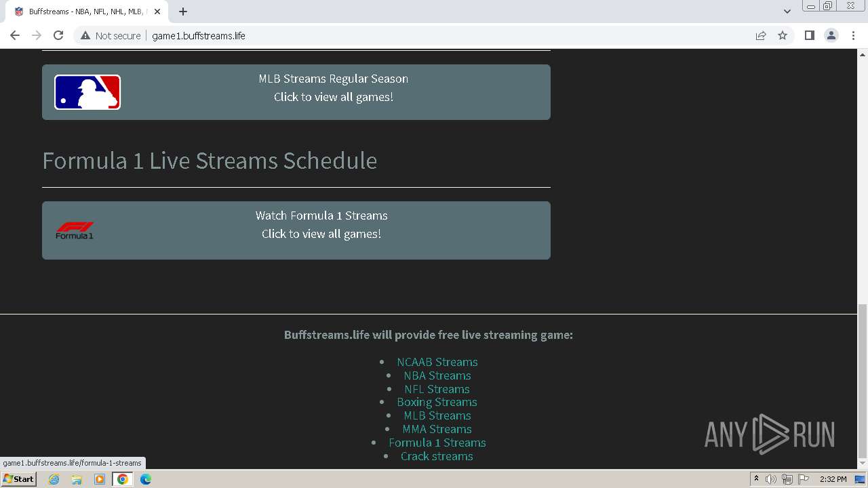The image size is (868, 488).
Task: Click the page vertical scrollbar thumb
Action: 863,381
